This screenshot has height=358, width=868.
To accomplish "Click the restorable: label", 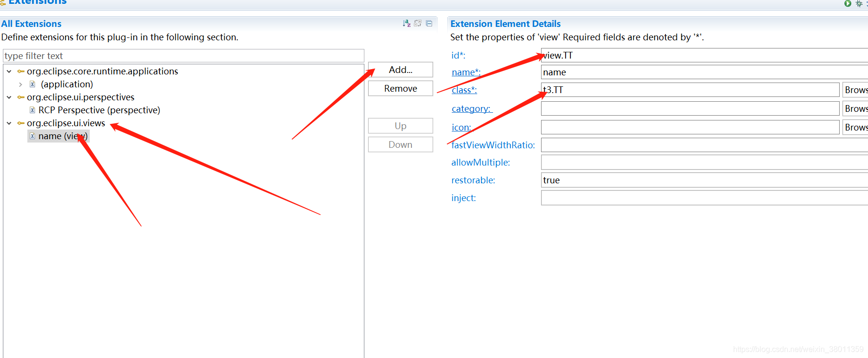I will coord(473,180).
